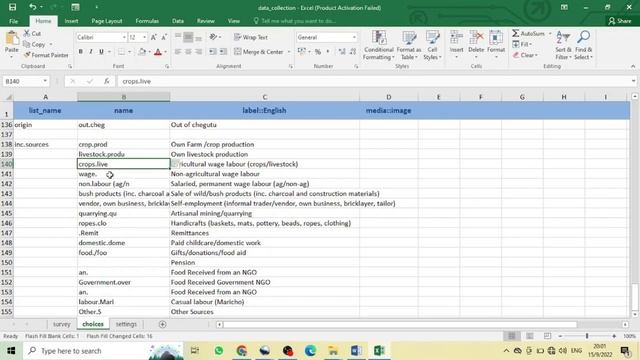Toggle center horizontal alignment

tap(188, 52)
